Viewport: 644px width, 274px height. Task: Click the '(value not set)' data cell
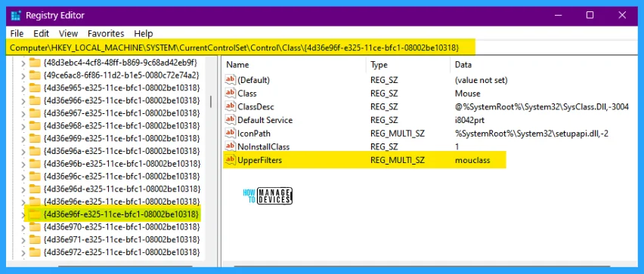tap(481, 81)
